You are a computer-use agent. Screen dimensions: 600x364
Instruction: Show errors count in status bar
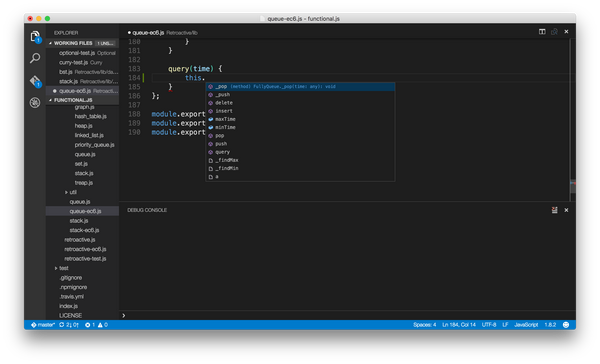pyautogui.click(x=90, y=325)
